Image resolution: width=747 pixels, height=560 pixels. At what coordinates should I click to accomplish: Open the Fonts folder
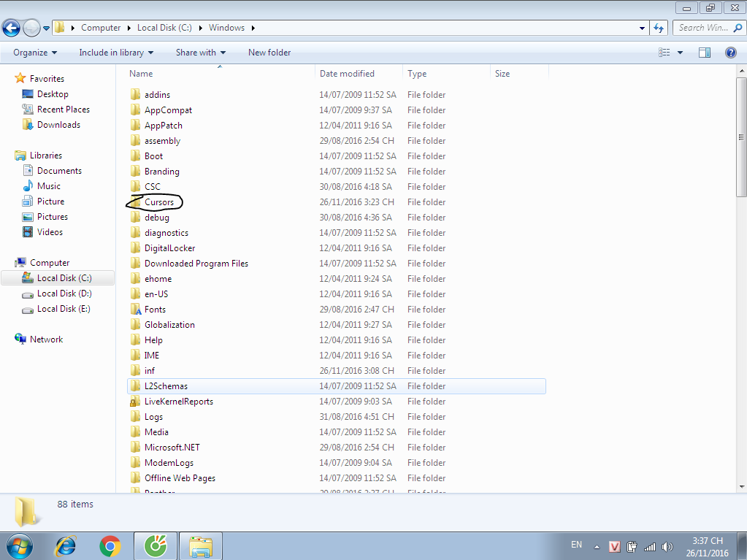tap(155, 310)
